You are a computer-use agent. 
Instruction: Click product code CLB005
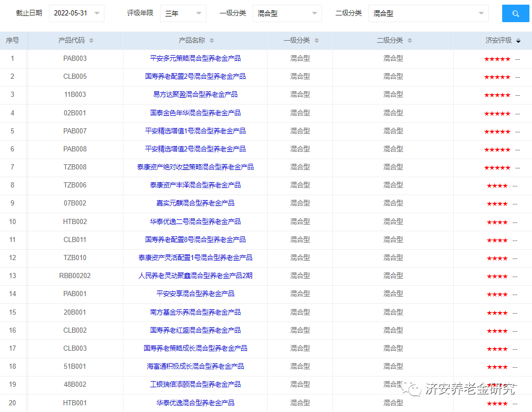pyautogui.click(x=75, y=76)
